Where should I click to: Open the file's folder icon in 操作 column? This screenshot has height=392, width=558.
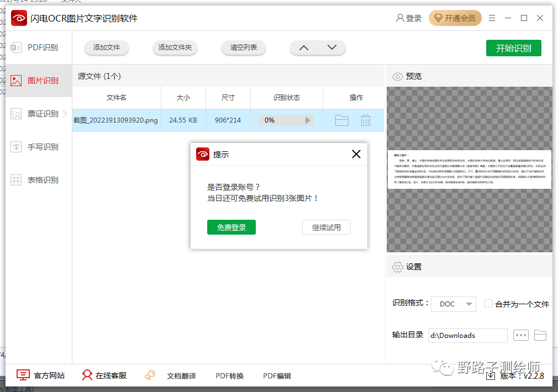341,120
